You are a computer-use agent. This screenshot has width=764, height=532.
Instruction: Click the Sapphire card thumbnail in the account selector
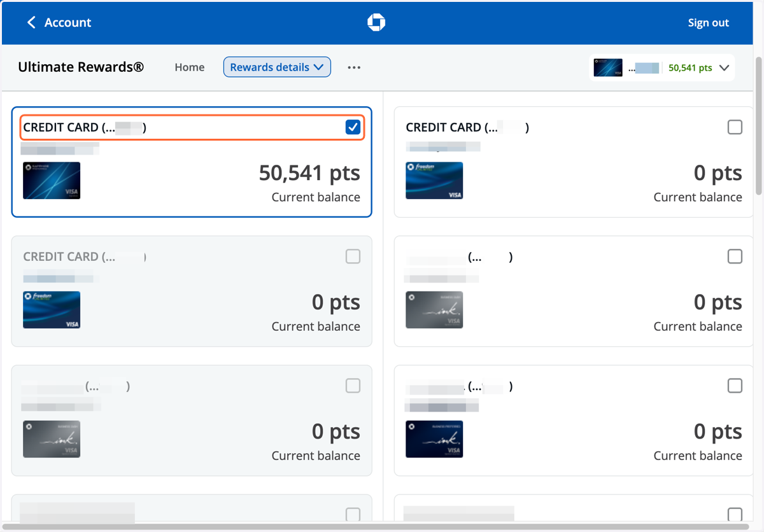(608, 67)
